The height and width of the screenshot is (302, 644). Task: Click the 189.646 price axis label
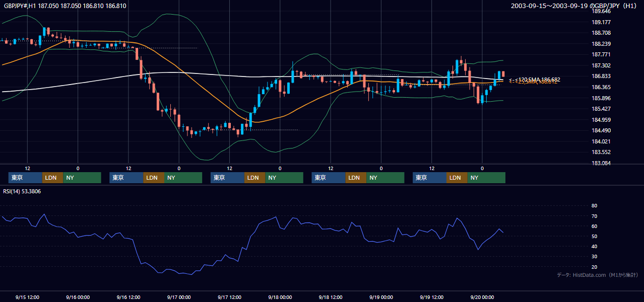601,11
